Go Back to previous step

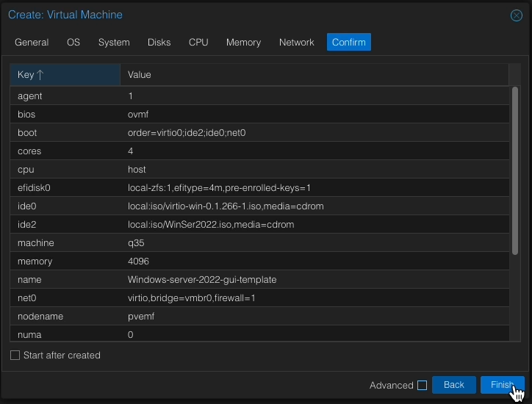point(453,385)
